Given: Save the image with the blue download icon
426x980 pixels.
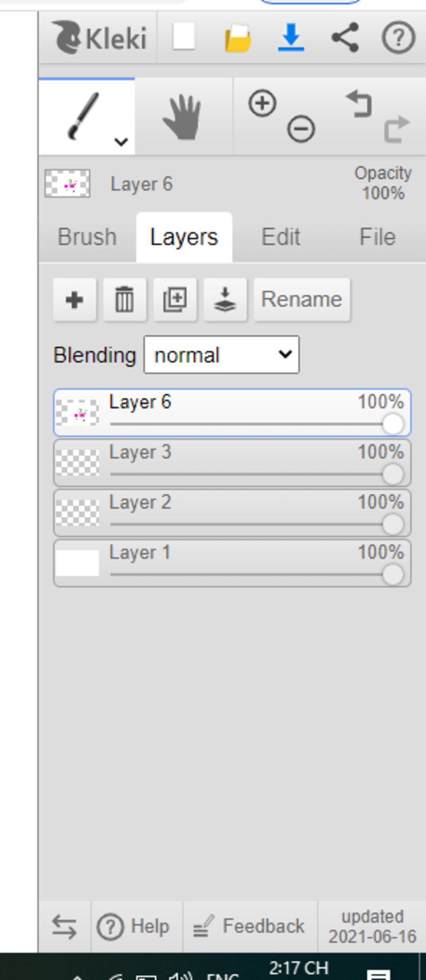Looking at the screenshot, I should (x=291, y=37).
